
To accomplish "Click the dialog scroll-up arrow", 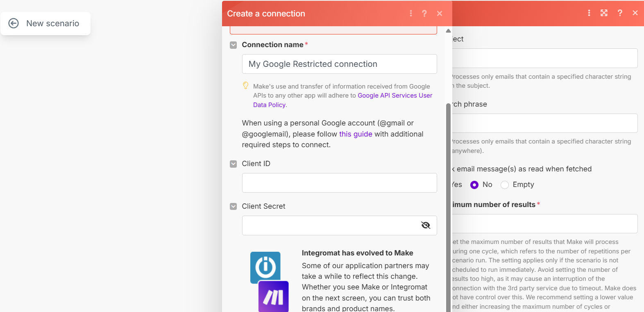I will (448, 31).
